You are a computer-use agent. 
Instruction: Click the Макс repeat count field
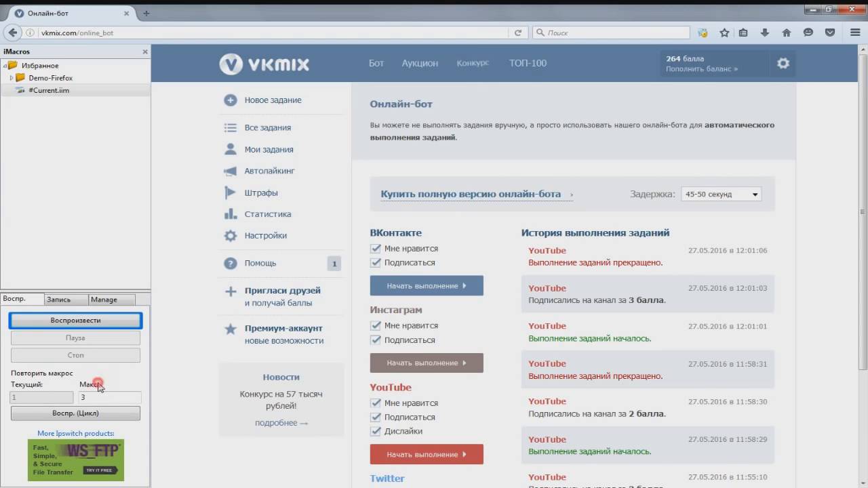click(110, 398)
